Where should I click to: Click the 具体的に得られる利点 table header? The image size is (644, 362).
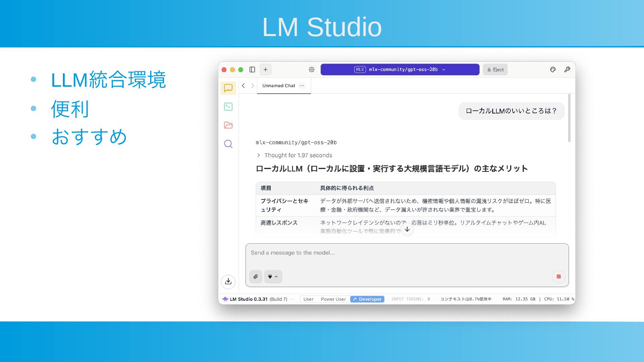(x=347, y=188)
